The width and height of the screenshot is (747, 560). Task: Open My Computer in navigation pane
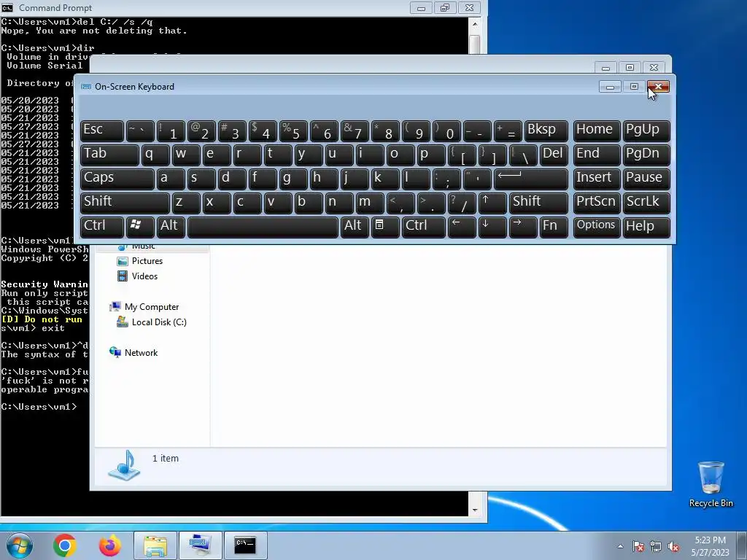pos(152,307)
